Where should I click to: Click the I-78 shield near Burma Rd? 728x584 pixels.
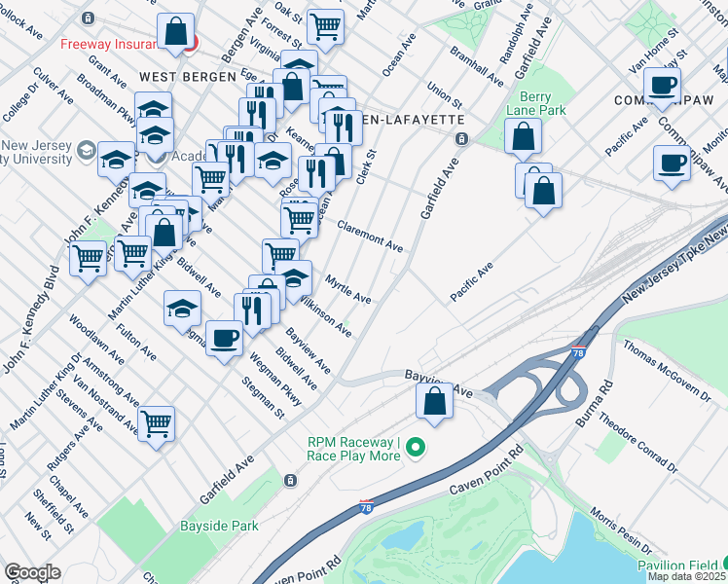click(x=578, y=352)
